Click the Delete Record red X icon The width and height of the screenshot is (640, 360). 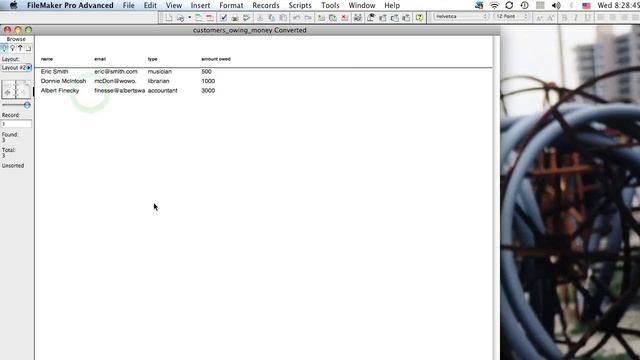[344, 18]
